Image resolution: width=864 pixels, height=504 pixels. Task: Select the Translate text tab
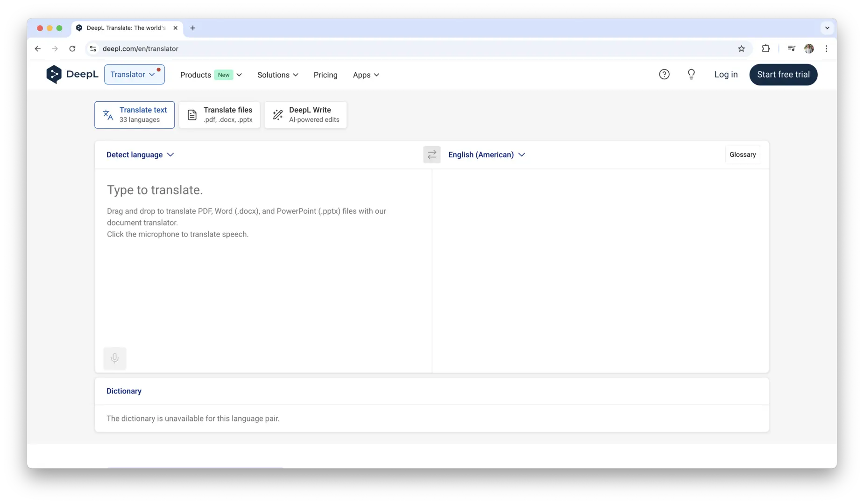click(x=135, y=115)
